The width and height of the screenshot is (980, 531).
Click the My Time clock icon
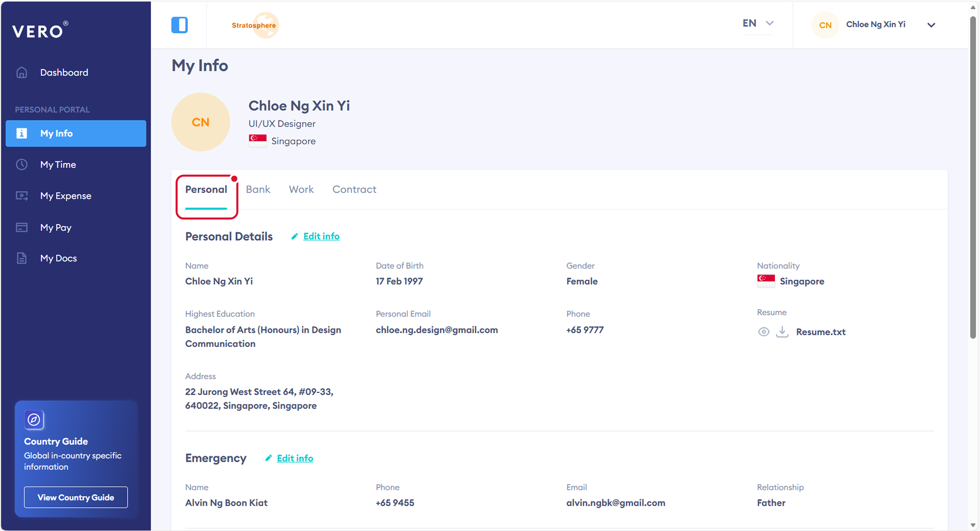pyautogui.click(x=22, y=164)
